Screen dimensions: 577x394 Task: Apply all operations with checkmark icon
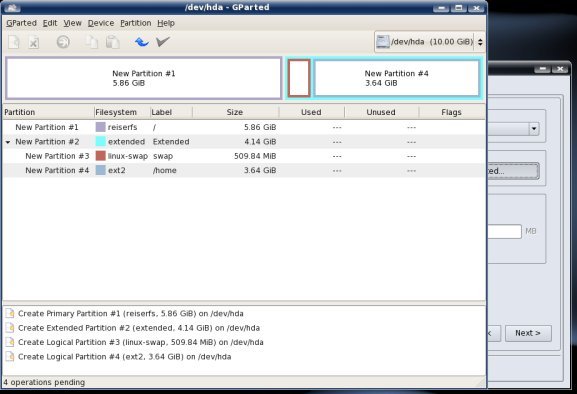click(x=163, y=42)
